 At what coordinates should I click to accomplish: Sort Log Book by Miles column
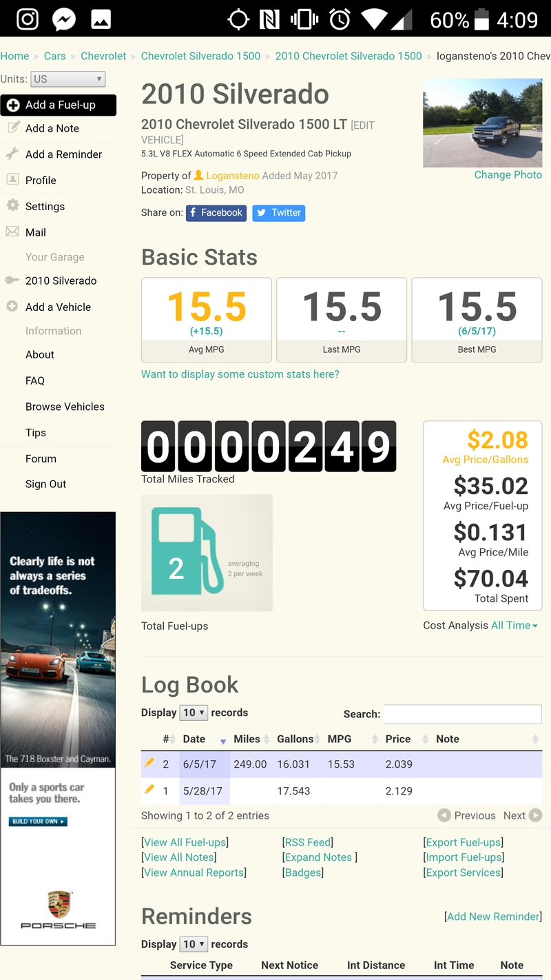251,739
